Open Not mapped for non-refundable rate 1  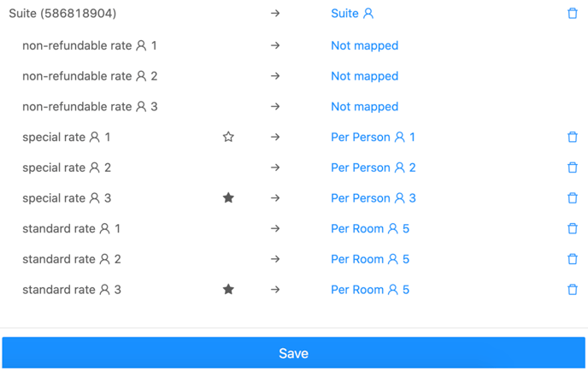tap(364, 45)
